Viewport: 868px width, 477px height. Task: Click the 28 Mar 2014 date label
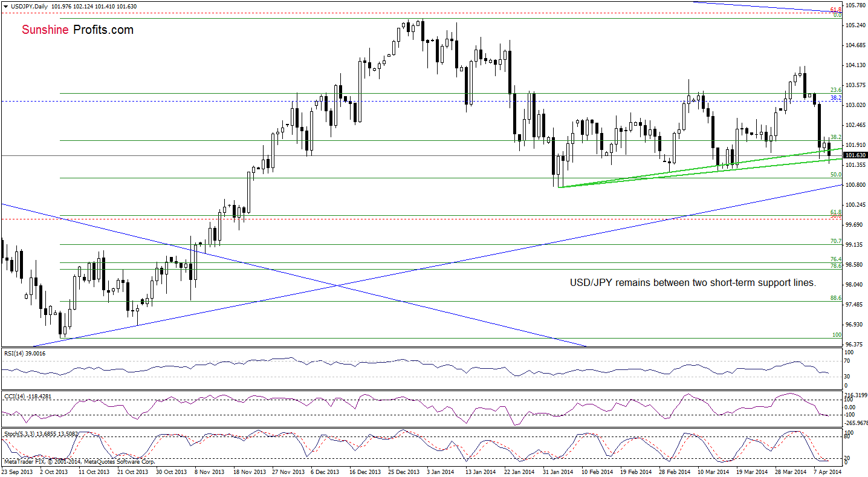(x=791, y=472)
